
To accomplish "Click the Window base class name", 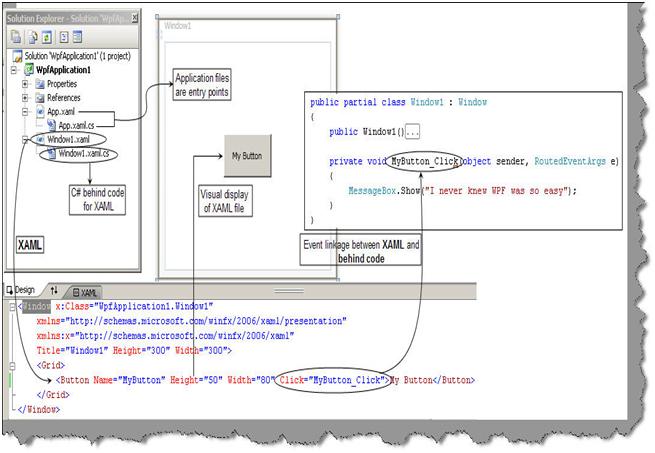I will click(x=472, y=102).
